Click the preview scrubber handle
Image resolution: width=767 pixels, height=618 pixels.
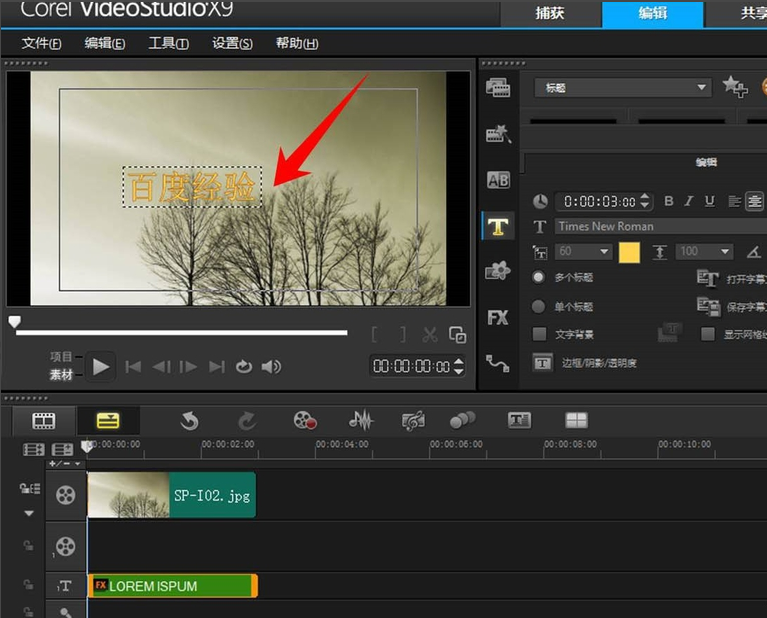(x=14, y=321)
